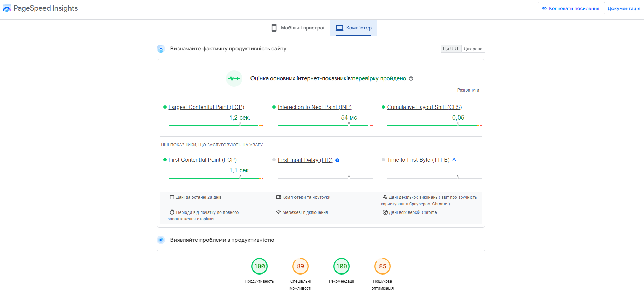Click the 89 Спеціальні можливості score gauge

pyautogui.click(x=300, y=266)
